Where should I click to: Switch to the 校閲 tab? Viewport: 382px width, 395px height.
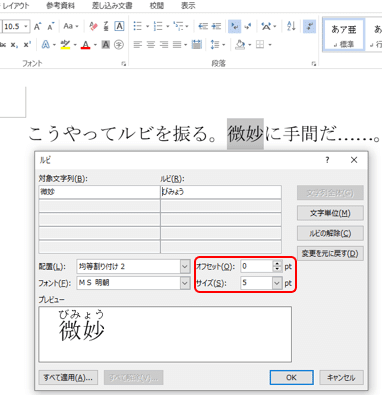157,6
